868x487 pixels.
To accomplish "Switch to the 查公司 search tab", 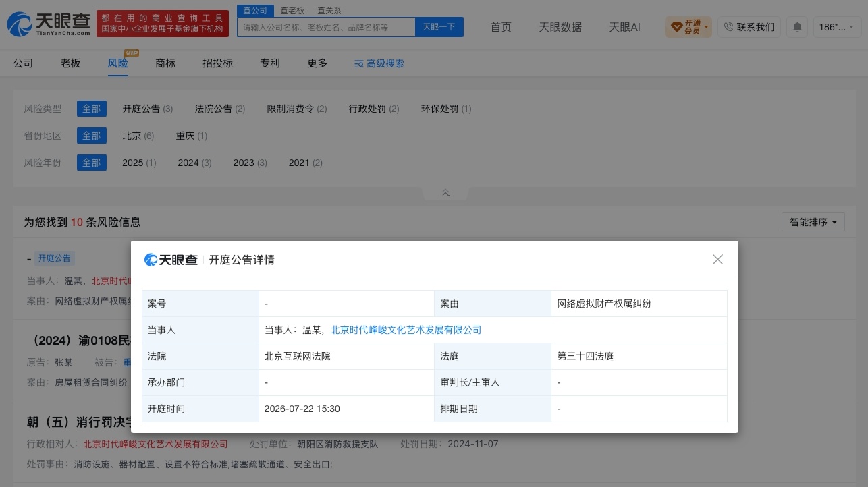I will 255,11.
